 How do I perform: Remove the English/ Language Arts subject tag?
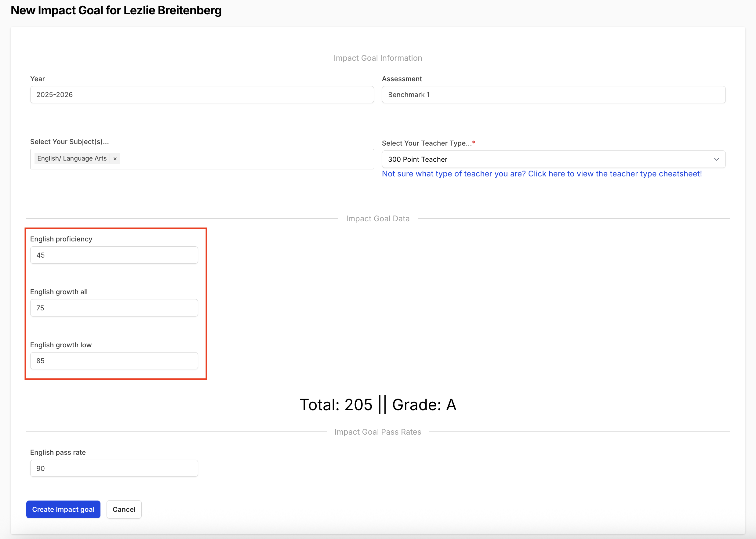[115, 159]
